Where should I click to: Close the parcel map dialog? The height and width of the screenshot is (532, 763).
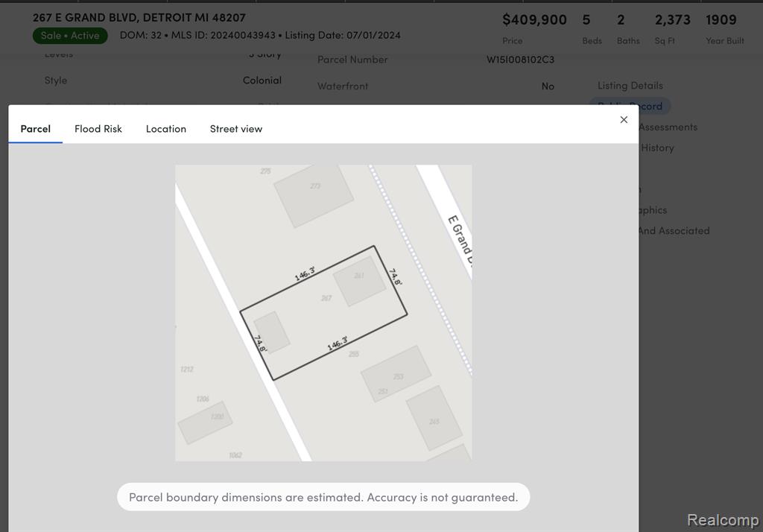(624, 120)
